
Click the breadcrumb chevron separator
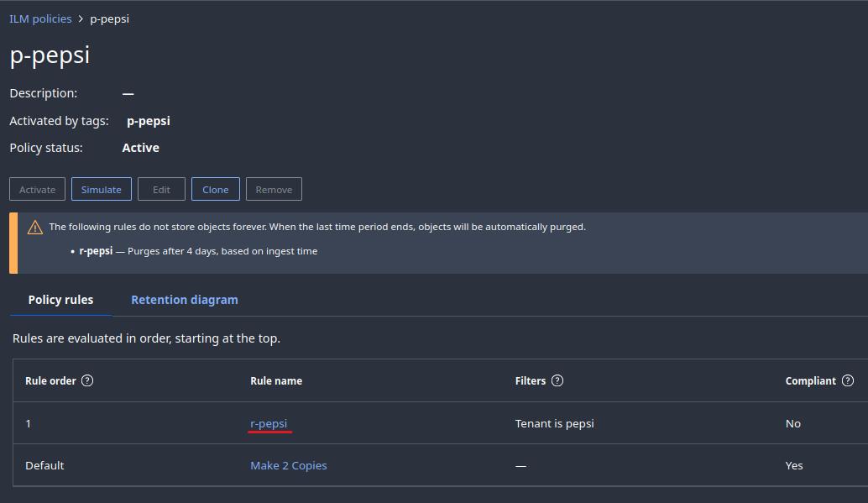click(x=81, y=18)
